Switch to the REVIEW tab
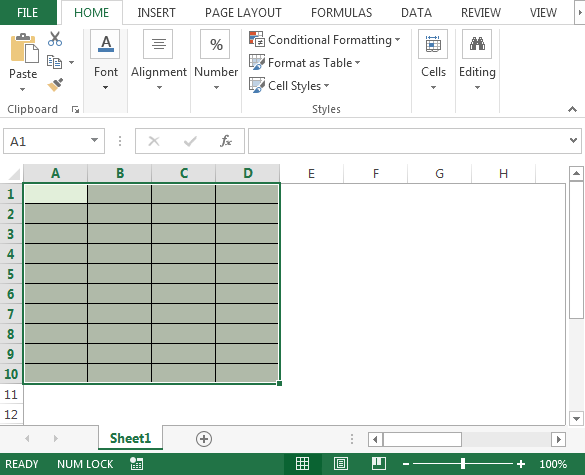 (481, 13)
